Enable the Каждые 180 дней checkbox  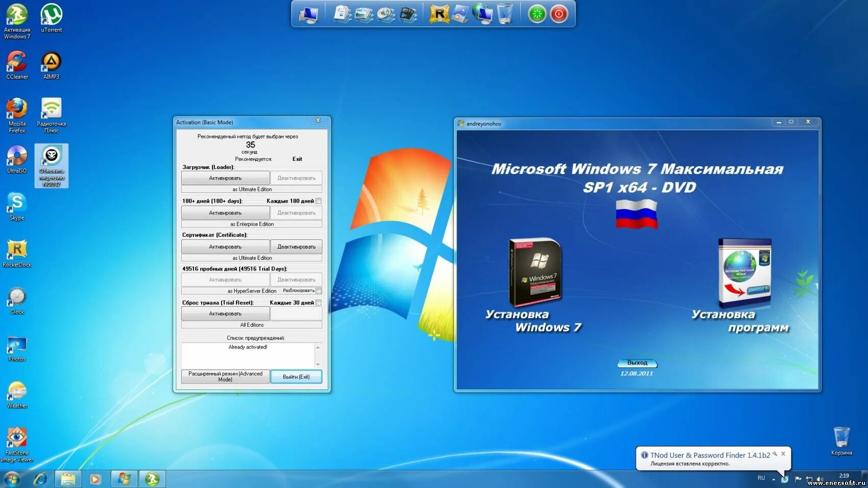point(319,201)
